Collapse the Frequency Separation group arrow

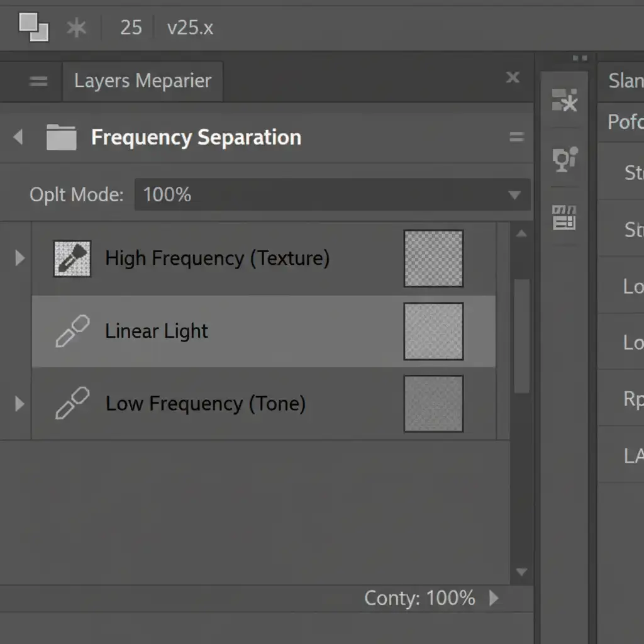coord(18,136)
